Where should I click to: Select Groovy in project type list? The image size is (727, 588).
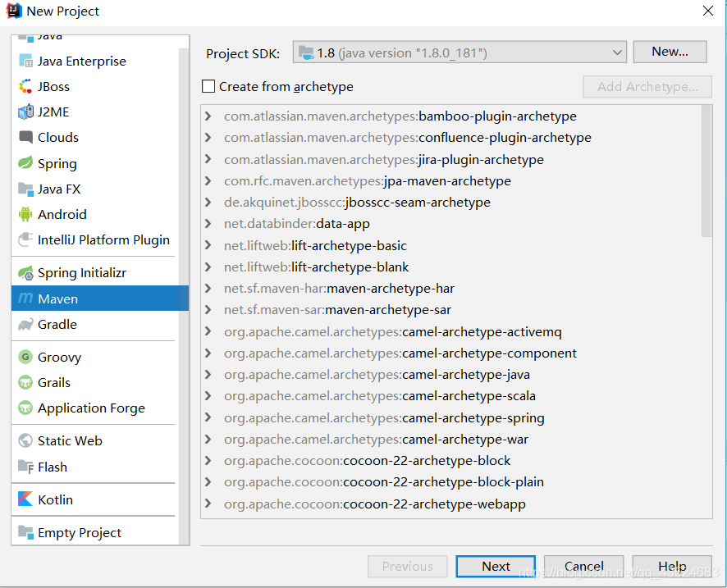(x=95, y=357)
